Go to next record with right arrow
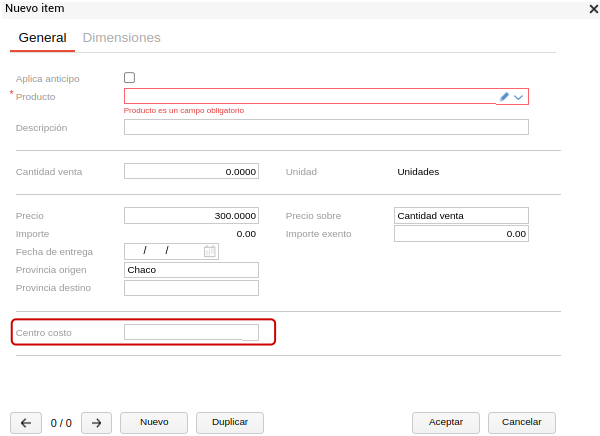Viewport: 600px width, 436px height. [96, 423]
